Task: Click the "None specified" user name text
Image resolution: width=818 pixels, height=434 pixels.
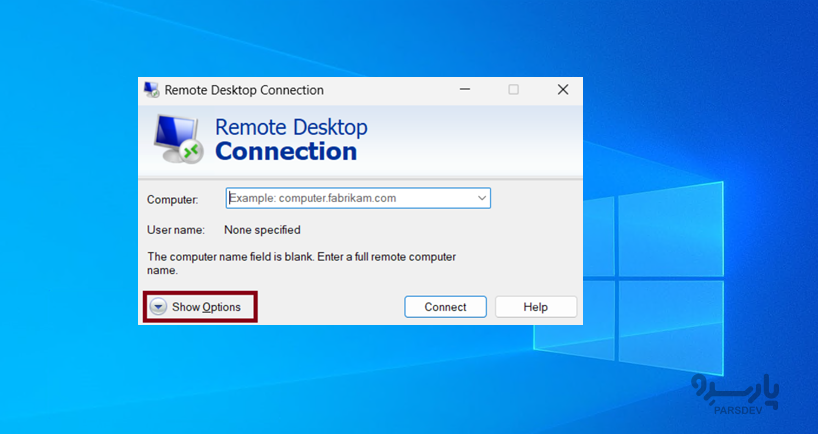Action: (x=262, y=230)
